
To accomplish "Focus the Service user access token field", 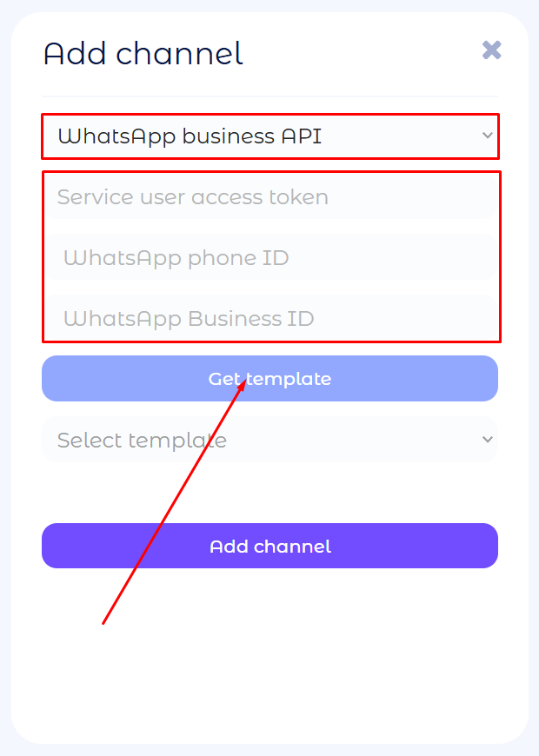I will click(x=269, y=197).
